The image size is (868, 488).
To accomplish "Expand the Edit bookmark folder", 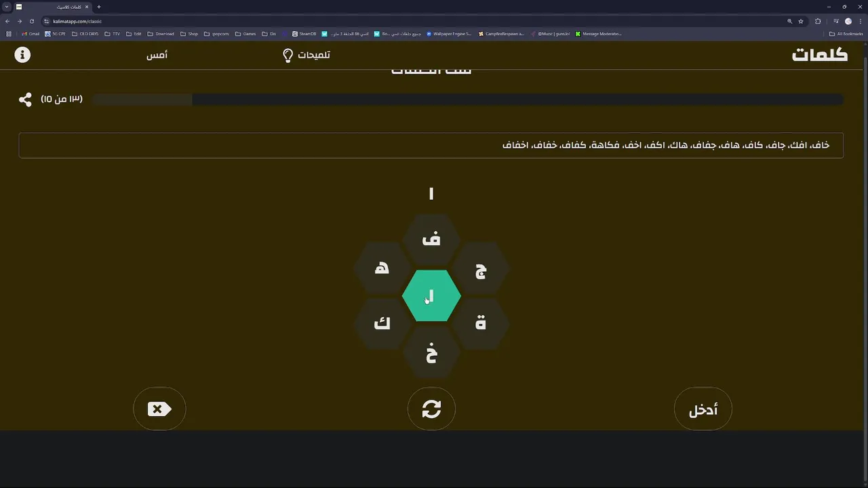I will pos(134,34).
